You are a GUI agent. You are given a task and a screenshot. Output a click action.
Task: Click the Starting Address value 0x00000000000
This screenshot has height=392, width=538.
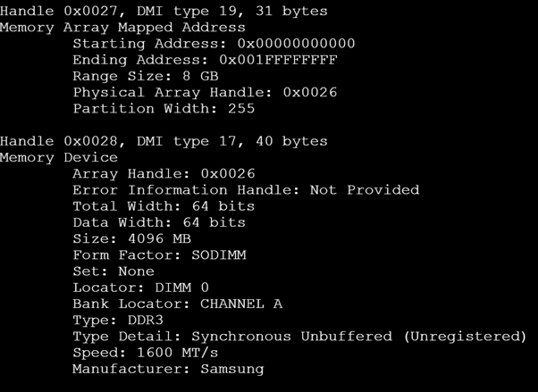pyautogui.click(x=296, y=44)
